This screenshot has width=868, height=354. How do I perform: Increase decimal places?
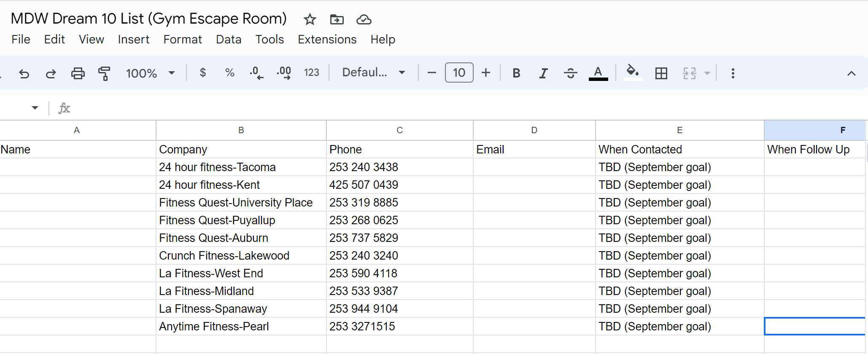[x=284, y=72]
